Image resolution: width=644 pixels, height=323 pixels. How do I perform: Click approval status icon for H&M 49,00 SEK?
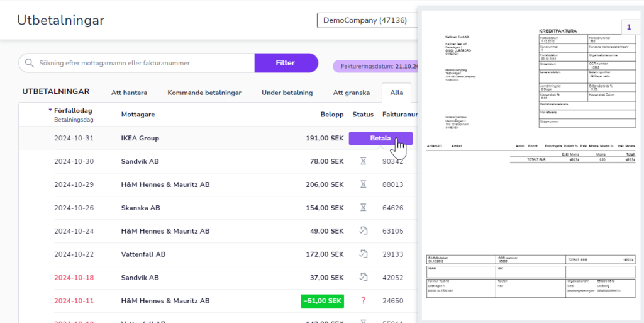pyautogui.click(x=363, y=230)
